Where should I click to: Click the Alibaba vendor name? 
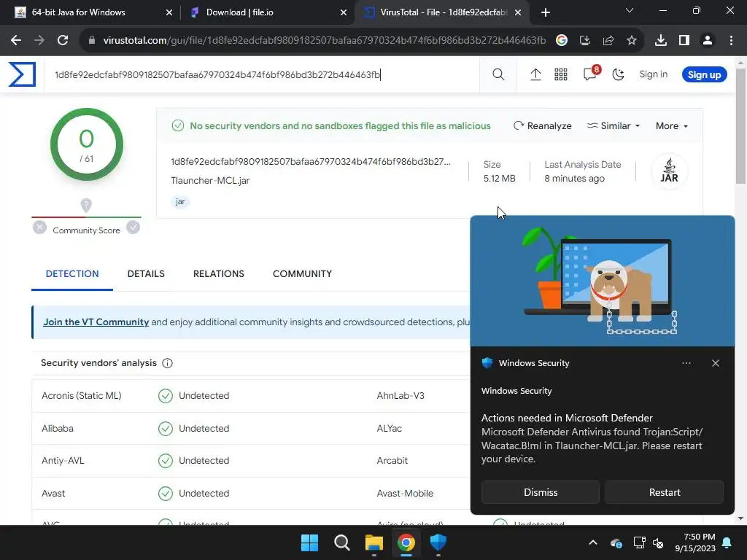[58, 429]
